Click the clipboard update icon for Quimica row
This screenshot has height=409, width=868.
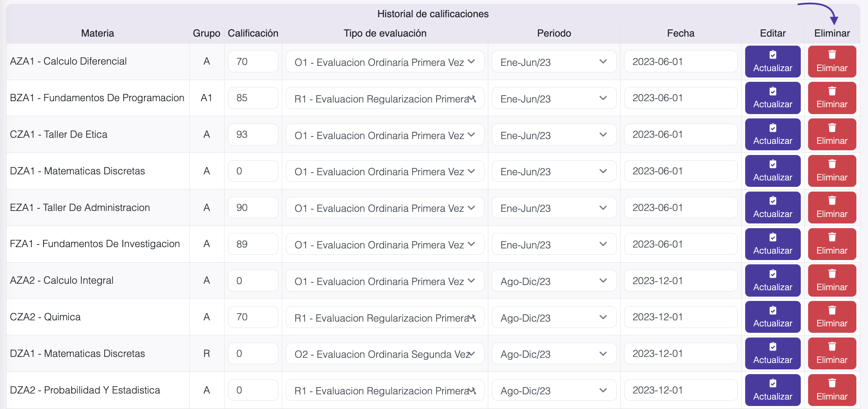point(773,310)
